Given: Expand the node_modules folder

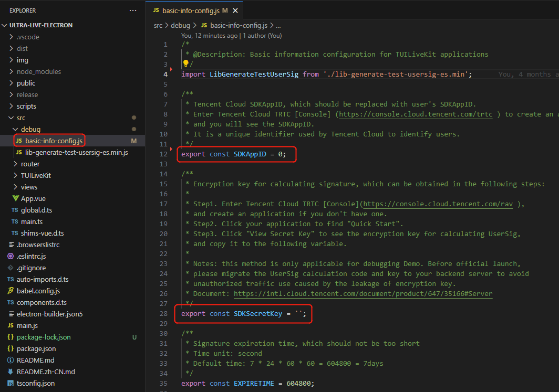Looking at the screenshot, I should 38,71.
